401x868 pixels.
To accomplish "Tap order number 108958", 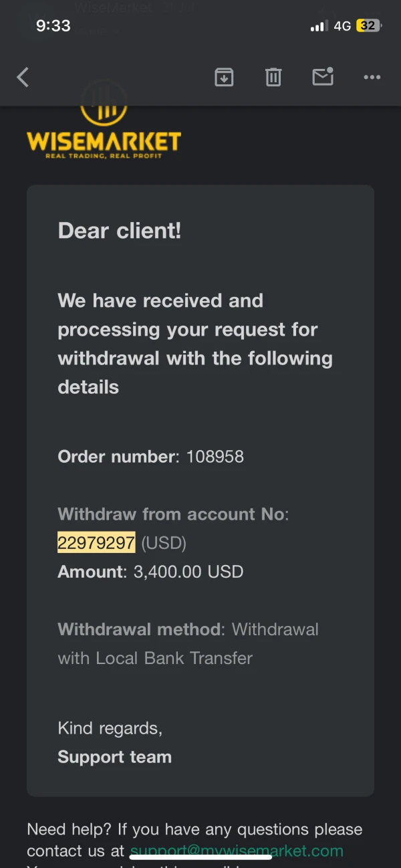I will 215,457.
